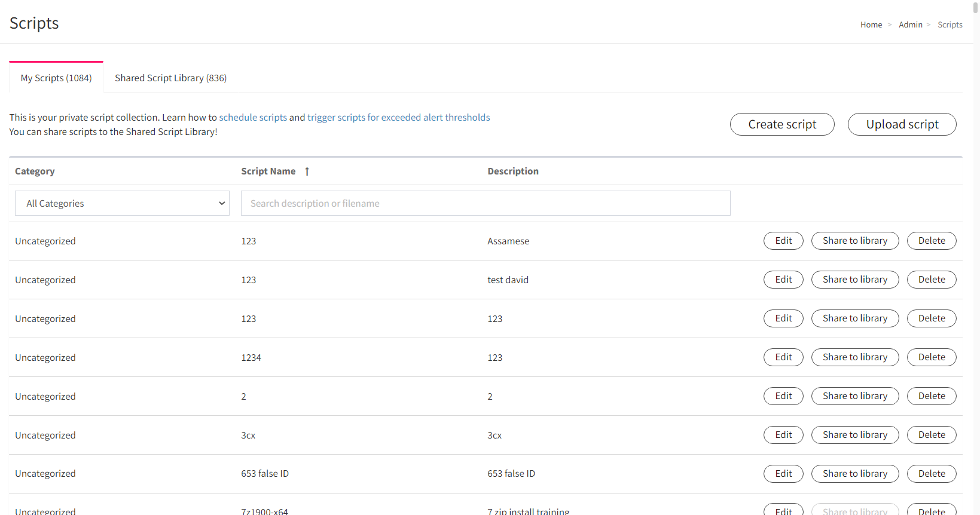
Task: Select the My Scripts tab
Action: [x=56, y=78]
